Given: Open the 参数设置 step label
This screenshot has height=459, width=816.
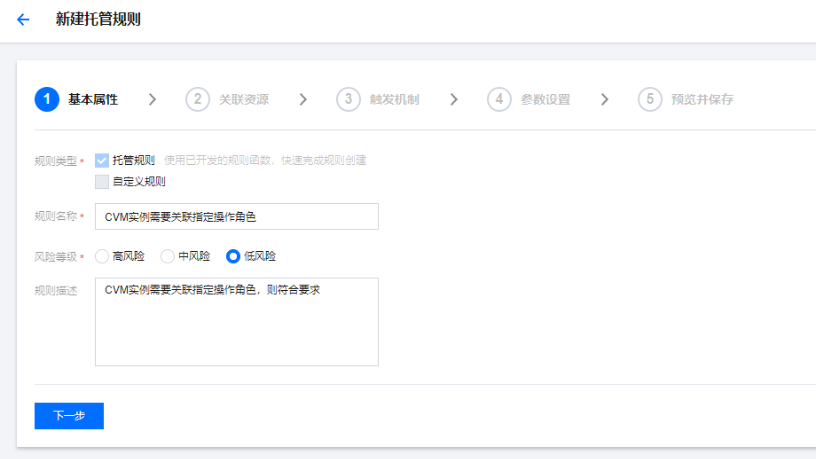Looking at the screenshot, I should pos(545,99).
